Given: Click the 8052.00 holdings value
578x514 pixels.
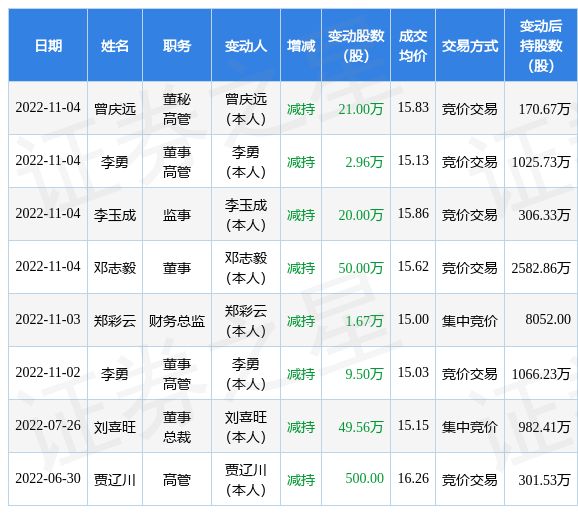Looking at the screenshot, I should coord(548,319).
